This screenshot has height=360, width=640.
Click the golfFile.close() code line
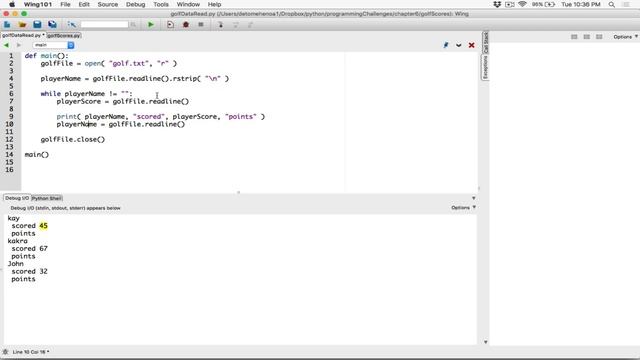(73, 140)
